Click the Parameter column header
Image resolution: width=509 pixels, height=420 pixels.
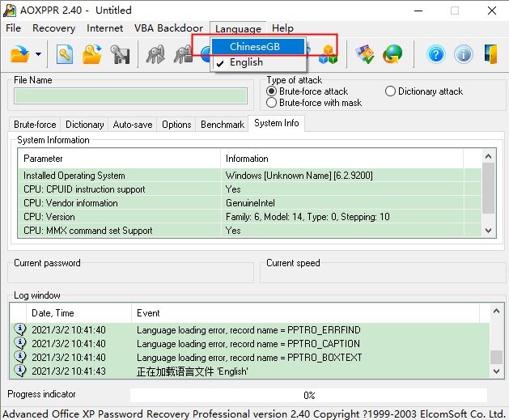click(x=119, y=159)
